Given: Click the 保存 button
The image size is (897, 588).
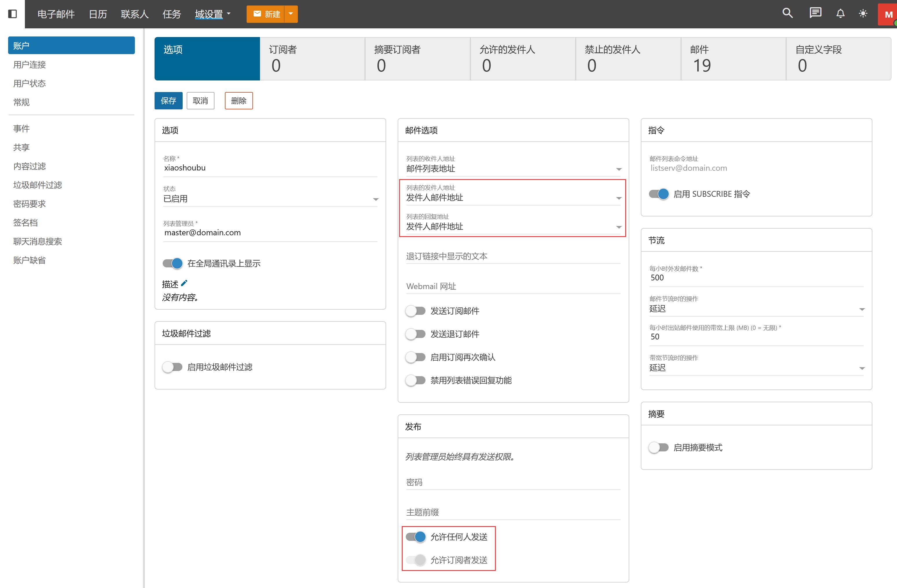Looking at the screenshot, I should point(168,101).
